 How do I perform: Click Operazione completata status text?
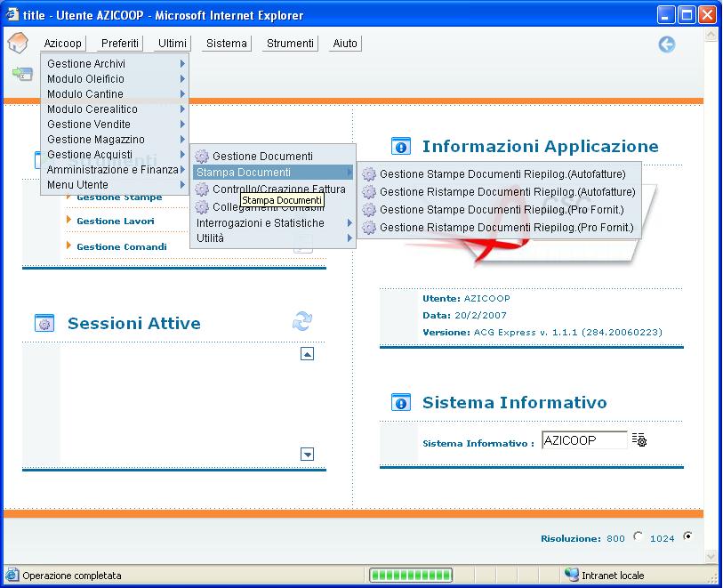click(x=72, y=576)
